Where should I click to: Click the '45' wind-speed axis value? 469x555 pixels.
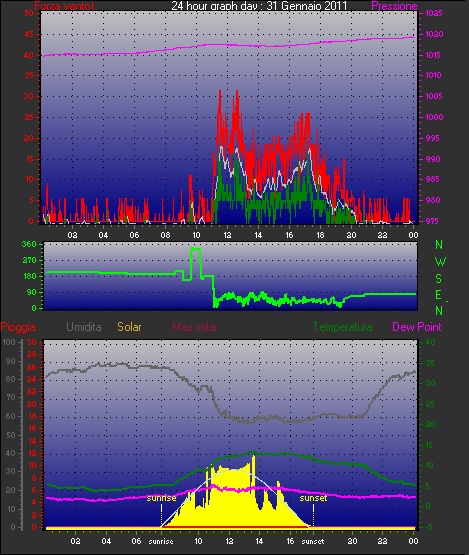[x=29, y=34]
